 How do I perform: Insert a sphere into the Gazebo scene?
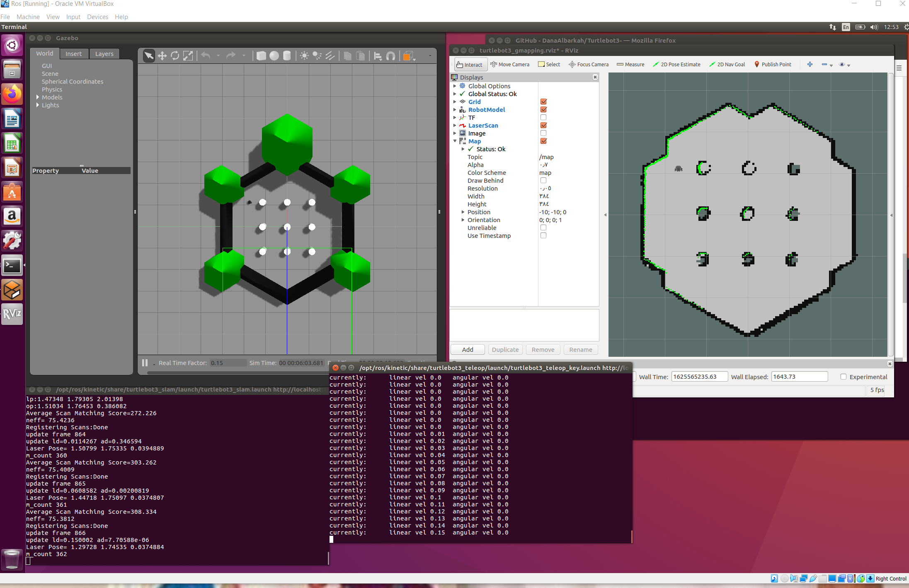(x=274, y=55)
